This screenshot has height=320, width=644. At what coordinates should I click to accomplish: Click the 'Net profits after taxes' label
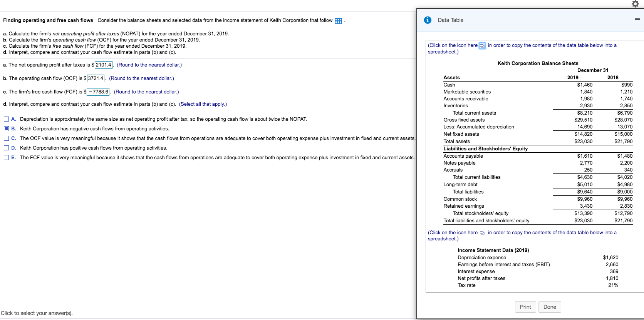pos(481,278)
